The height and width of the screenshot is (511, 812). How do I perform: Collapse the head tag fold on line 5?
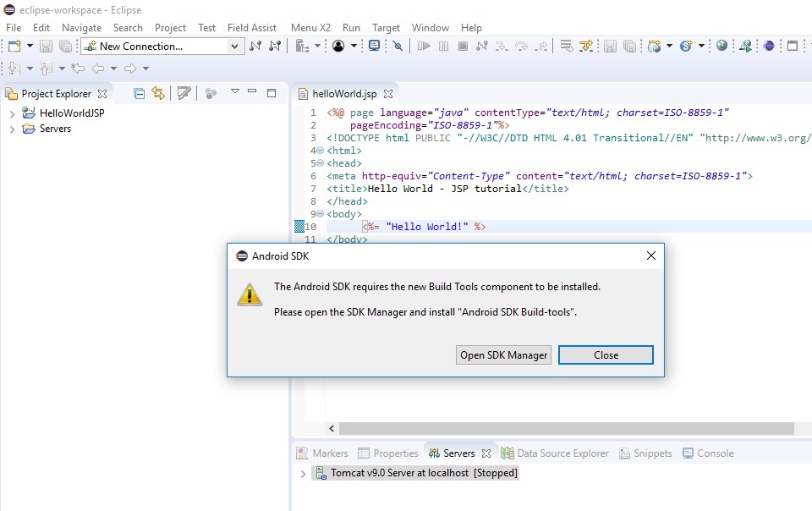pyautogui.click(x=320, y=163)
